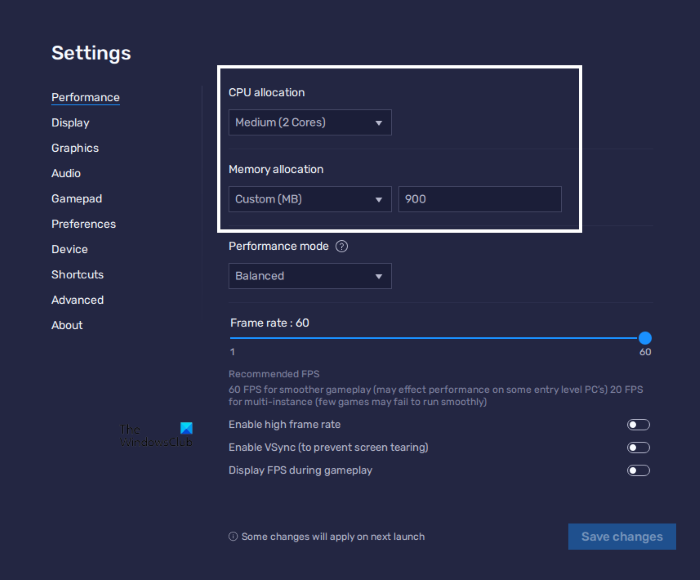Open the Preferences section

pyautogui.click(x=83, y=224)
